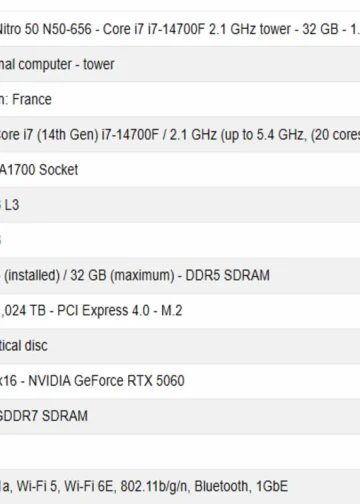360x504 pixels.
Task: Click the PCI Express 4.0 - M.2 storage row
Action: click(180, 311)
